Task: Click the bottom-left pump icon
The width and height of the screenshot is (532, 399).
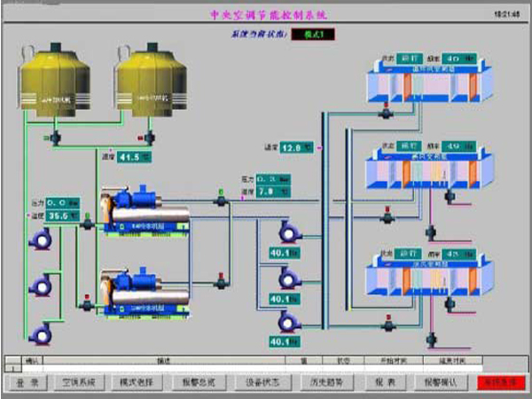Action: coord(41,333)
